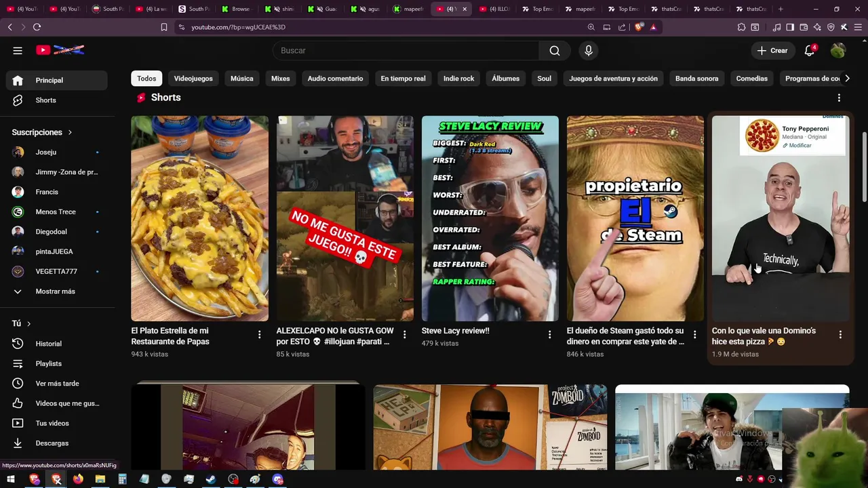This screenshot has height=488, width=868.
Task: Select the Audio comentario chip
Action: click(x=335, y=79)
